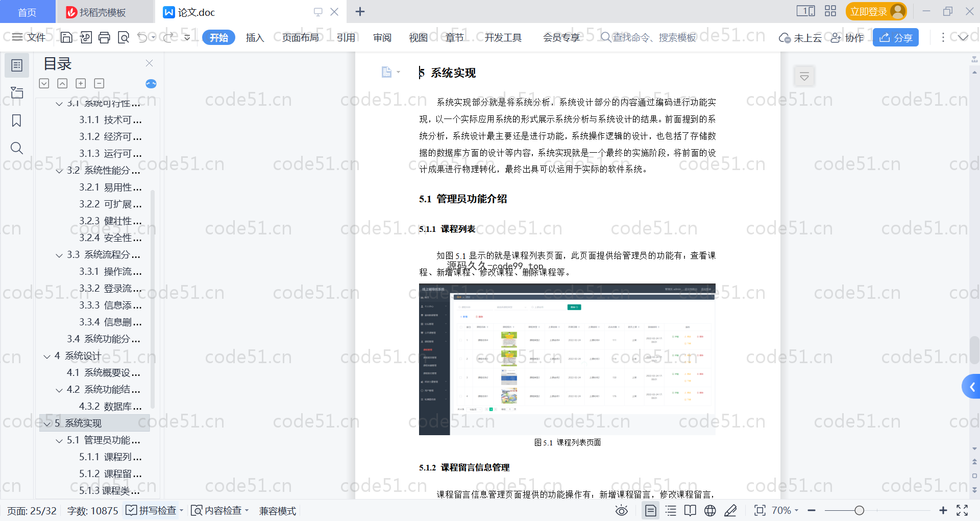980x521 pixels.
Task: Collapse the 4 系统设计 outline node
Action: click(x=47, y=356)
